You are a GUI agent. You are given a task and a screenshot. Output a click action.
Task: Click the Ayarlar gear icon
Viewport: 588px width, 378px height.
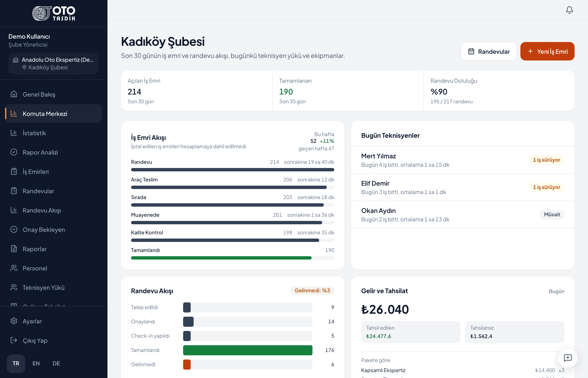(x=14, y=321)
